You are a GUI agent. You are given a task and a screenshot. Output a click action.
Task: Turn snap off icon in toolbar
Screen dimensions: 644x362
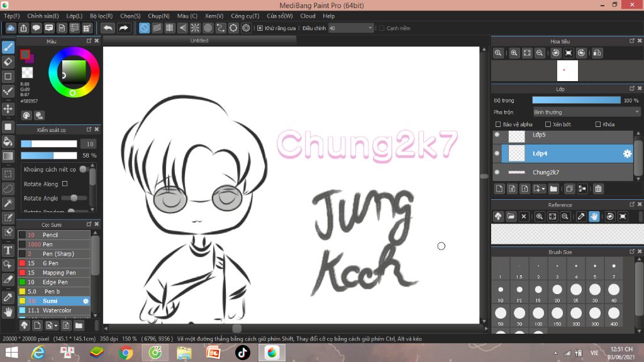point(144,28)
